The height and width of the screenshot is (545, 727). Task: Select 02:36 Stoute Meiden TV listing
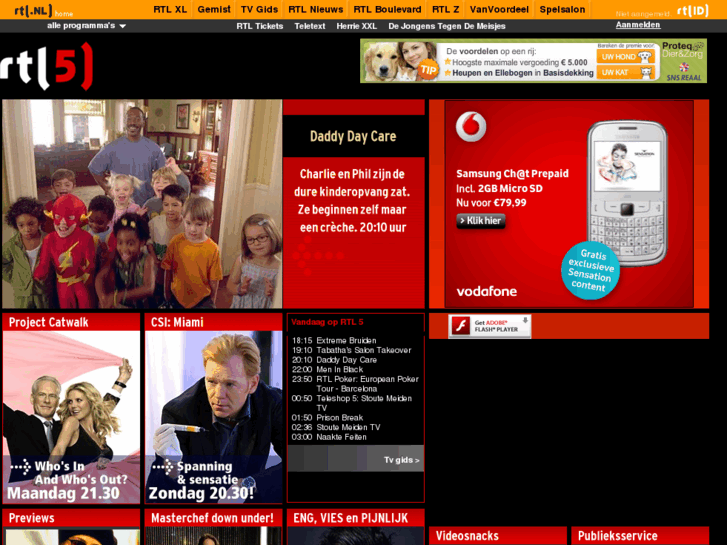coord(336,427)
